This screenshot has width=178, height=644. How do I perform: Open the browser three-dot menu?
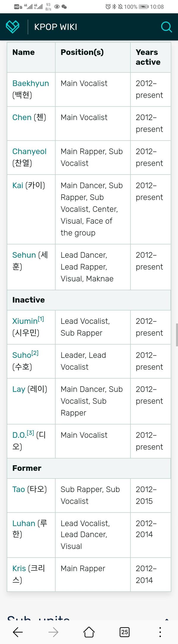coord(160,632)
